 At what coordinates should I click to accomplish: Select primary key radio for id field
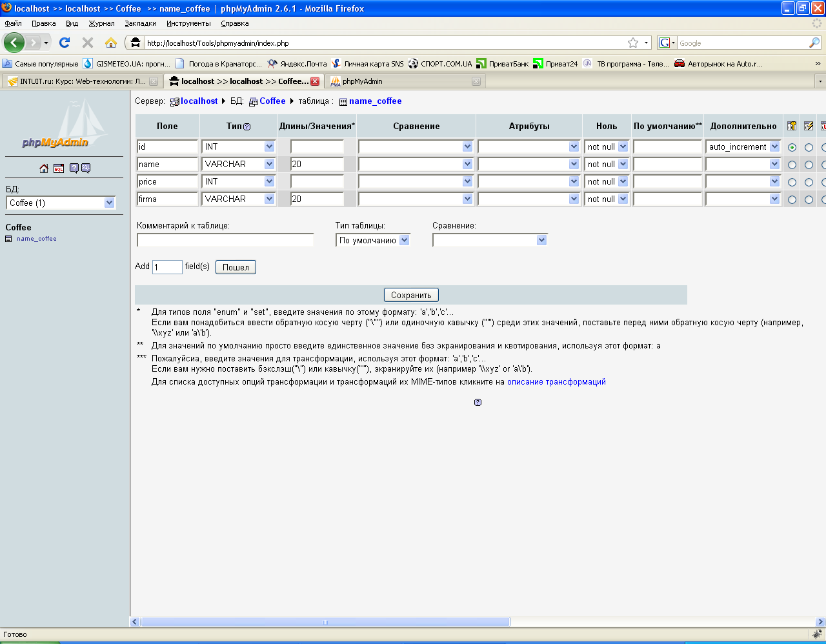(792, 147)
